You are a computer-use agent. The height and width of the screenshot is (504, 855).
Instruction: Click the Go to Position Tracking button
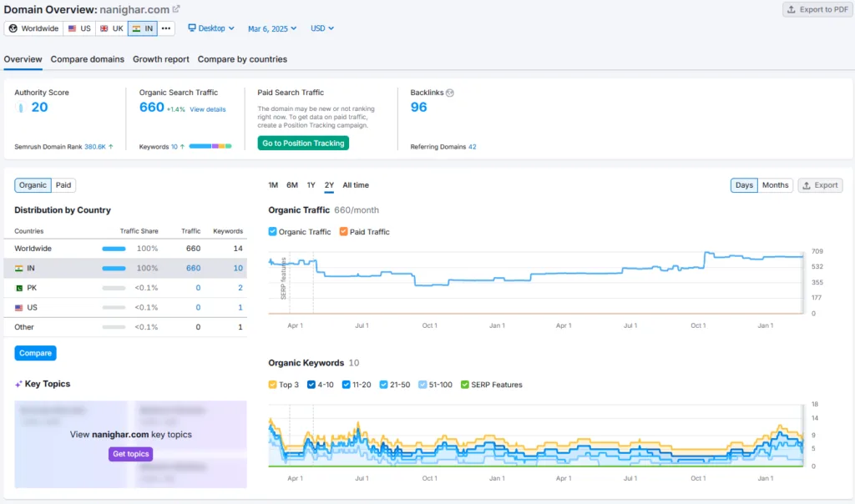pos(303,144)
